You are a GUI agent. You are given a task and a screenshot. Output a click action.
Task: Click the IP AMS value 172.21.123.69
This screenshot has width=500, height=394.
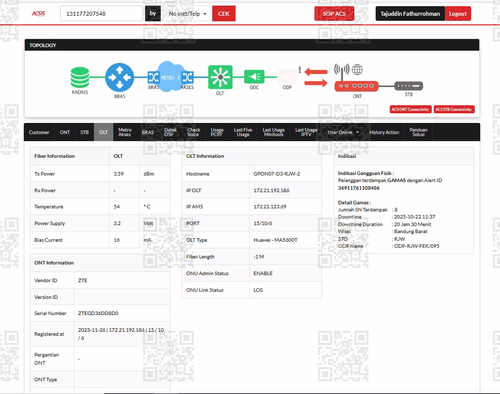[x=270, y=207]
